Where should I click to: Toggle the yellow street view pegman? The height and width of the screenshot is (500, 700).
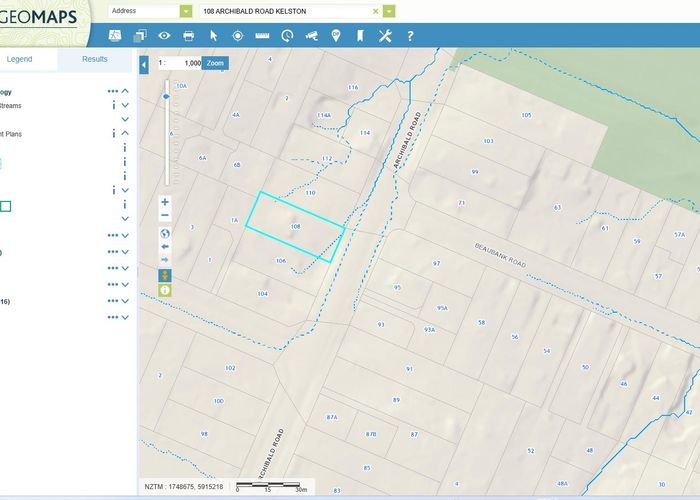point(165,275)
